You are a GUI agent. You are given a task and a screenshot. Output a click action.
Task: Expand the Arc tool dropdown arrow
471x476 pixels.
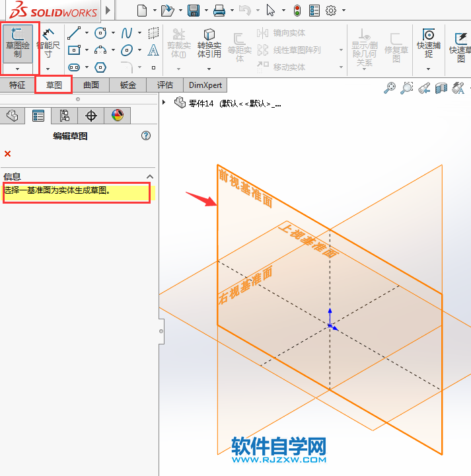click(x=113, y=50)
